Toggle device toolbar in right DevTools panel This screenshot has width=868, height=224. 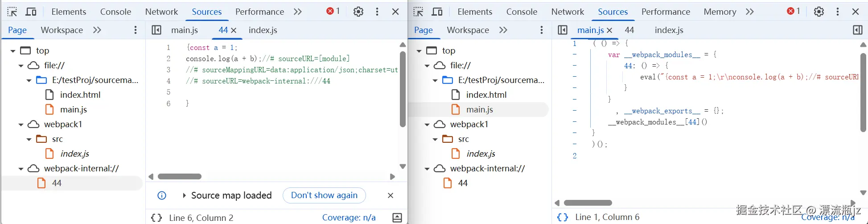click(437, 12)
